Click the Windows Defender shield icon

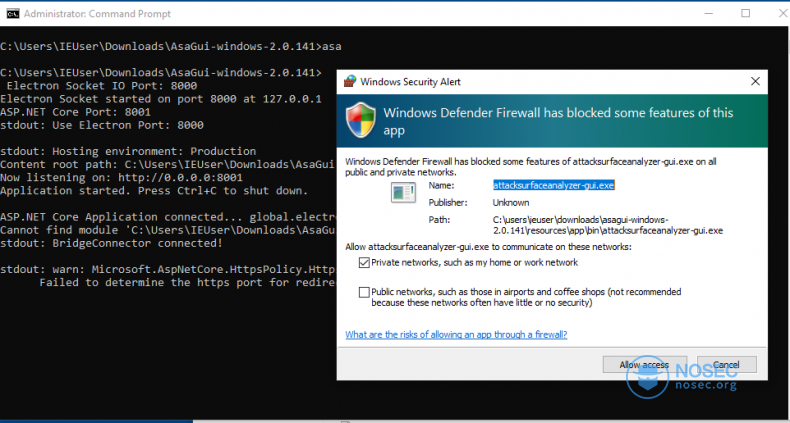(361, 120)
